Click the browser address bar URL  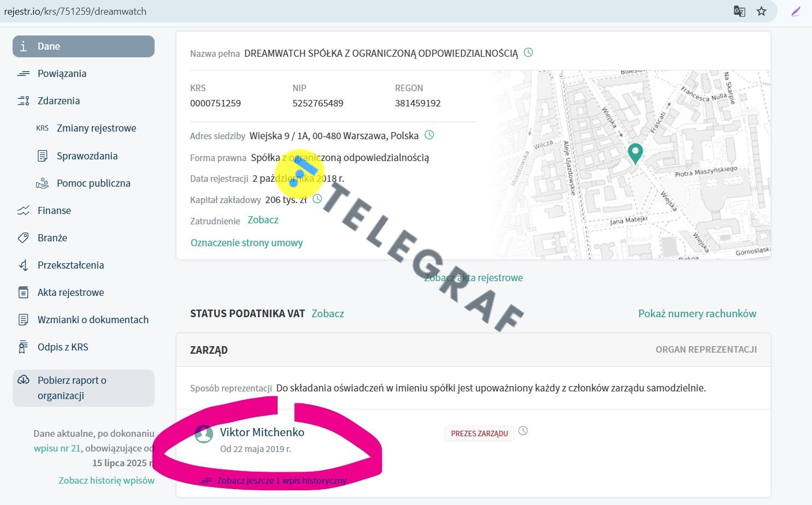pyautogui.click(x=75, y=11)
